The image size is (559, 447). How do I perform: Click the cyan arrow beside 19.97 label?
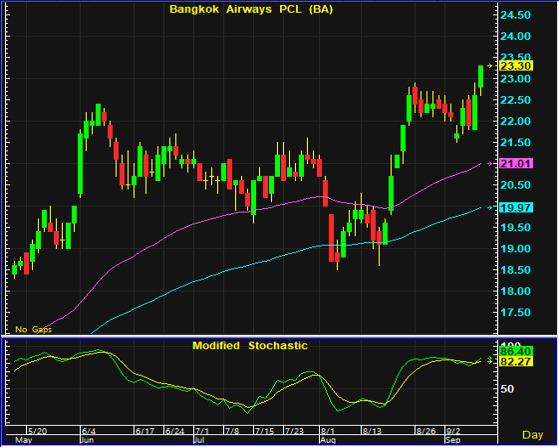490,207
